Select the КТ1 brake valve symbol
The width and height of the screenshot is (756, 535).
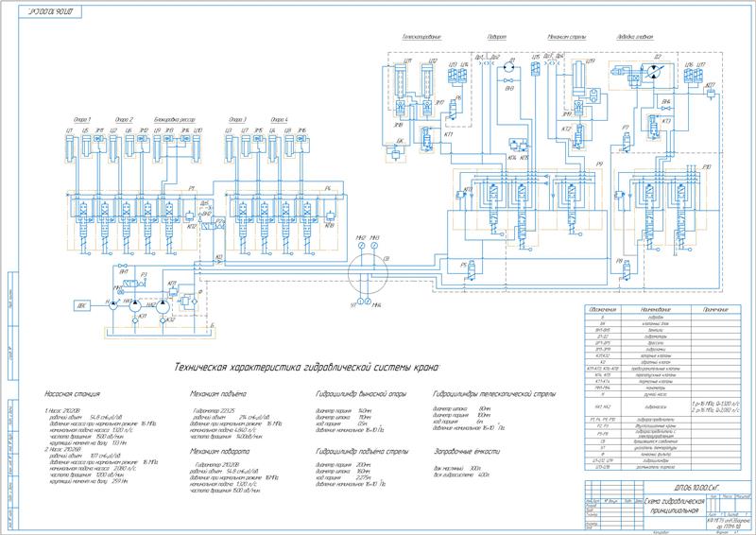[x=426, y=139]
